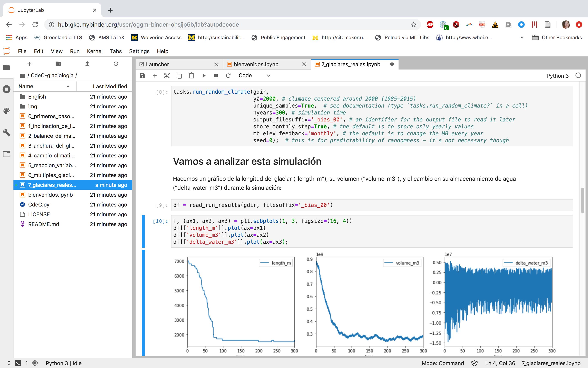
Task: Click CdeC-glaciologia breadcrumb path
Action: tap(52, 75)
